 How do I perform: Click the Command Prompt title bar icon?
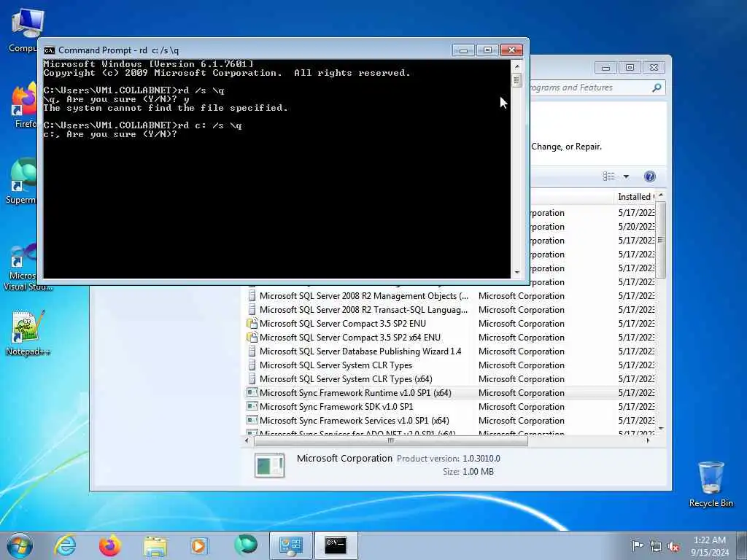49,50
